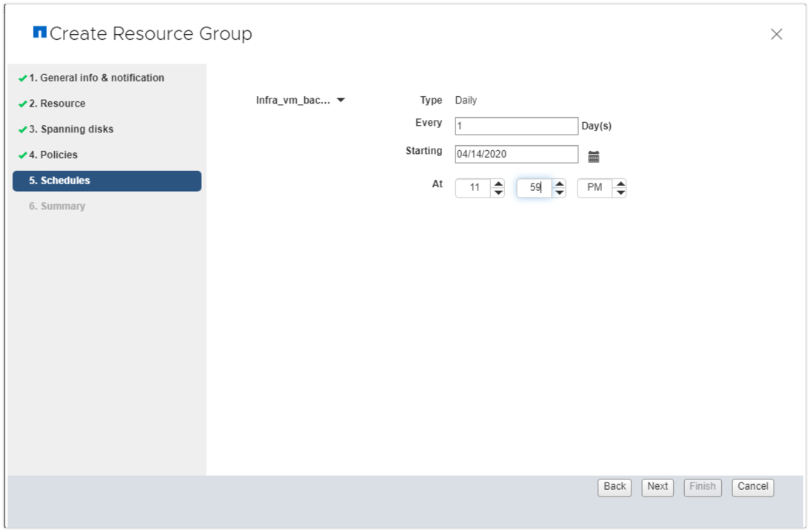Click the Create Resource Group title
Viewport: 810px width, 532px height.
pyautogui.click(x=150, y=33)
